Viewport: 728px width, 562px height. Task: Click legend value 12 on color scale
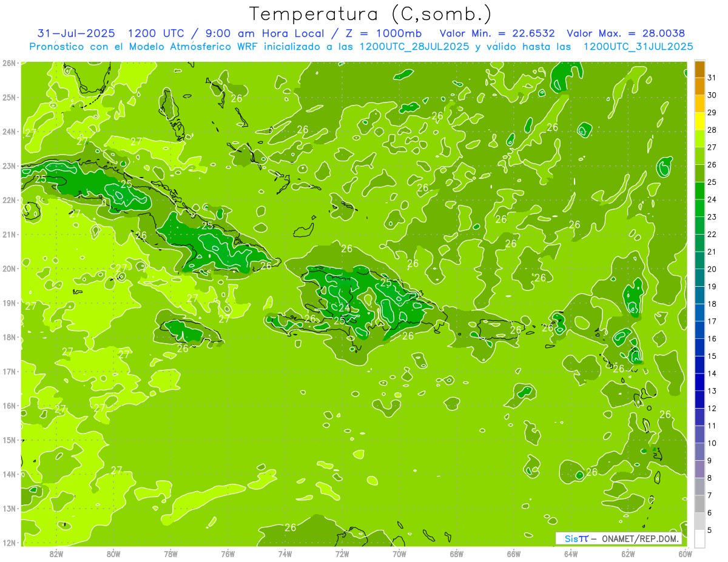(x=712, y=408)
